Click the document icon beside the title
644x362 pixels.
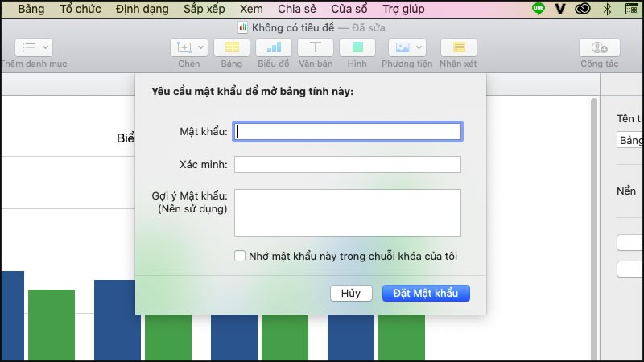point(243,28)
